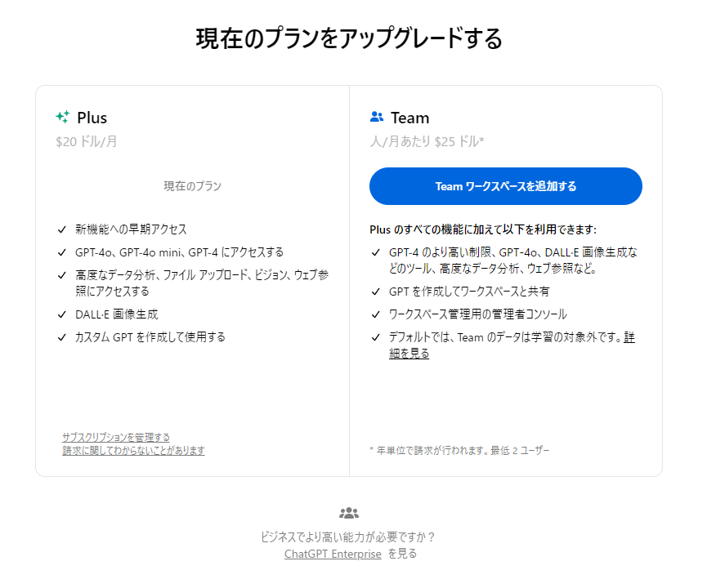Click the checkmark beside GPT を作成してワークスペースと共有
707x588 pixels.
point(376,292)
